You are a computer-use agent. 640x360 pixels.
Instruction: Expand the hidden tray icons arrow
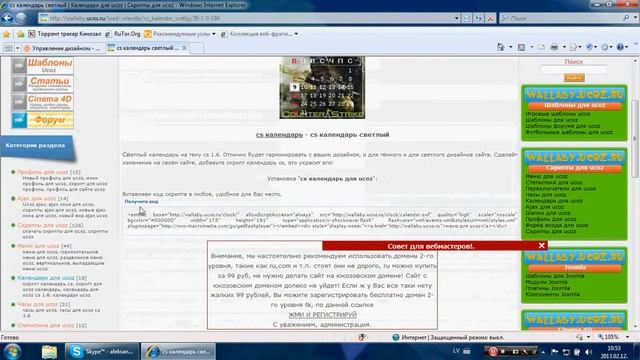pos(543,352)
